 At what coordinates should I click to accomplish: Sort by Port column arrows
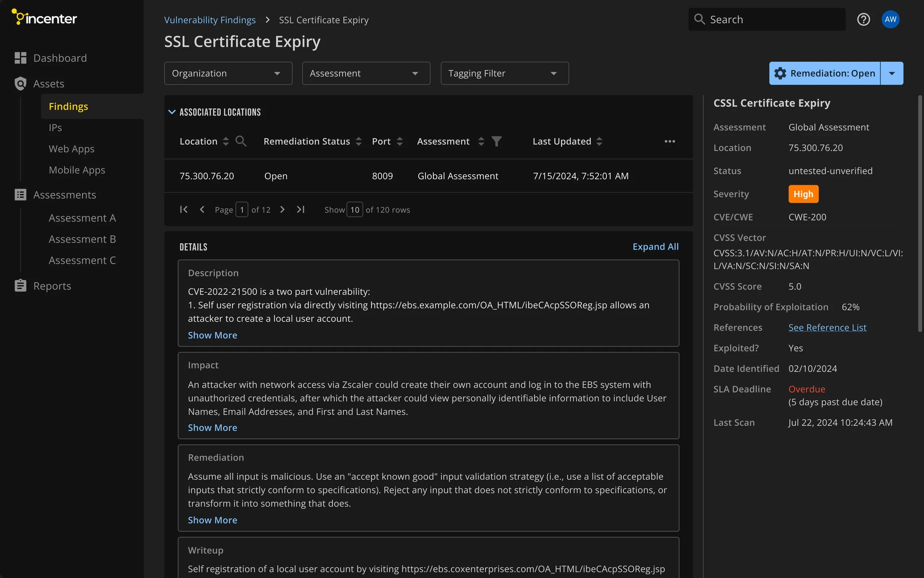point(400,141)
